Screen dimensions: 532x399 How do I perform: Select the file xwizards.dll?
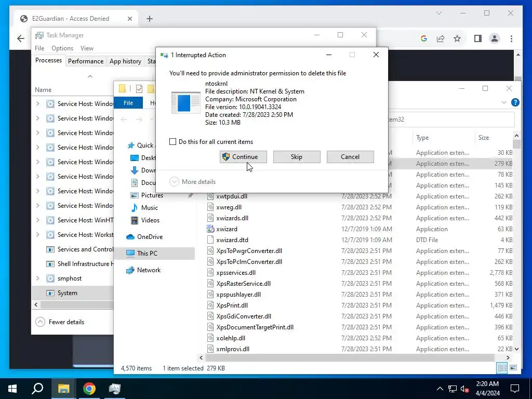[232, 218]
